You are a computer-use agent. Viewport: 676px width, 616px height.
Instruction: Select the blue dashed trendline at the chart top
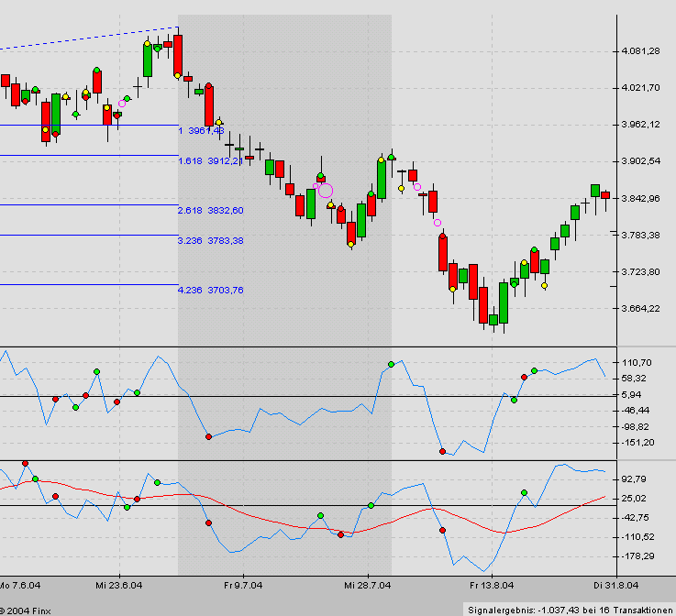click(x=92, y=38)
